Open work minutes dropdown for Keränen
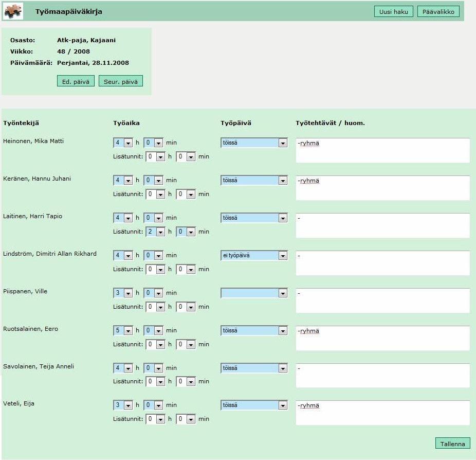Viewport: 476px width, 460px height. pyautogui.click(x=153, y=180)
